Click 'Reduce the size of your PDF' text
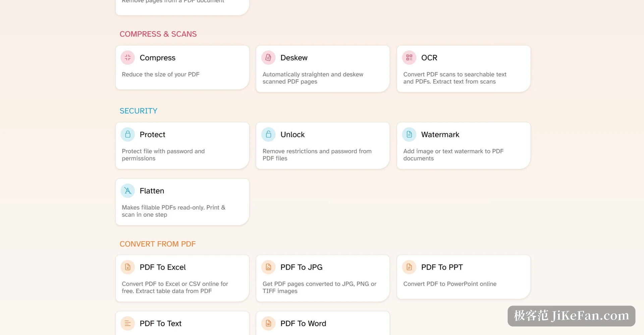Image resolution: width=644 pixels, height=335 pixels. [x=160, y=74]
